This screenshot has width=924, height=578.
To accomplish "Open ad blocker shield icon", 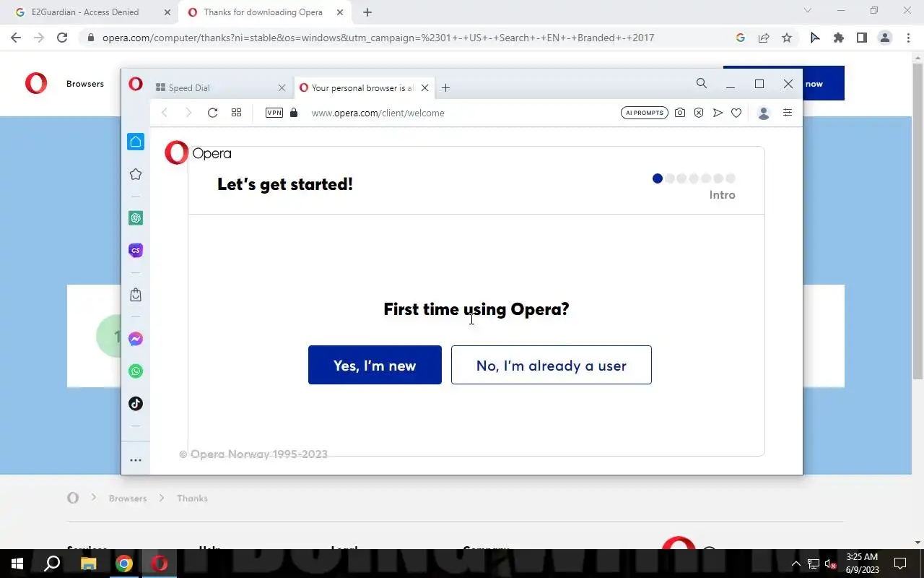I will click(699, 113).
